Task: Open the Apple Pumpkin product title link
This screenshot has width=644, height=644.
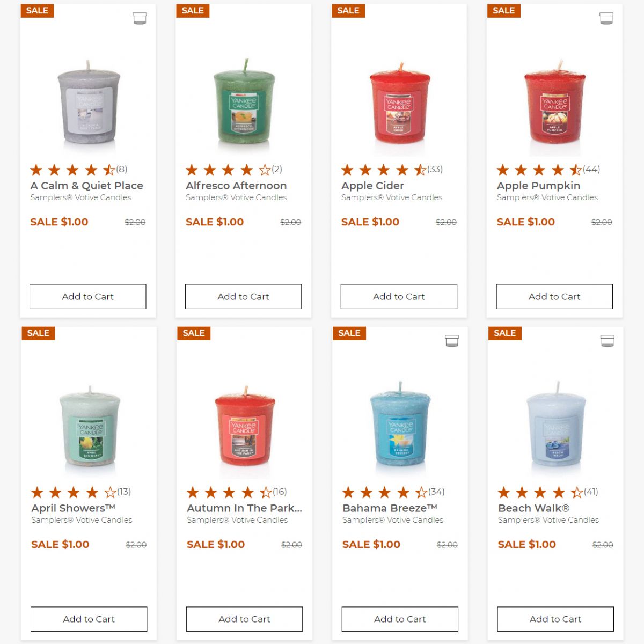Action: click(x=538, y=186)
